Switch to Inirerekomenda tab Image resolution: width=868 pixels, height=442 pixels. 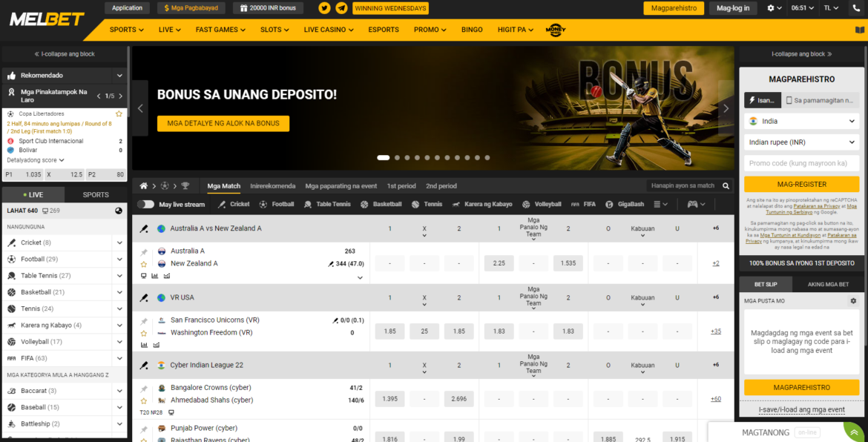272,186
